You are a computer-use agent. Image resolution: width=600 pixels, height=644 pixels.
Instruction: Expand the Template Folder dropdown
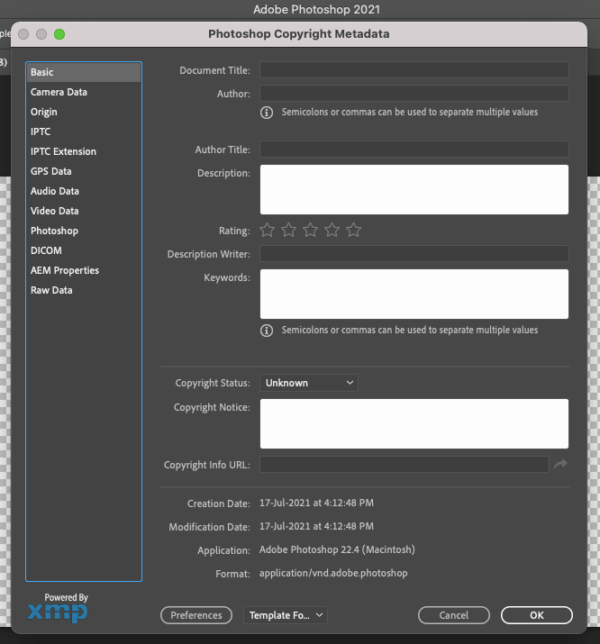click(x=285, y=615)
